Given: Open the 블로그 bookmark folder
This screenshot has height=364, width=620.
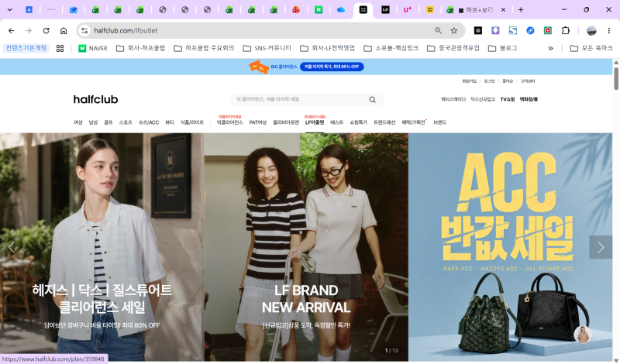Looking at the screenshot, I should (x=502, y=48).
